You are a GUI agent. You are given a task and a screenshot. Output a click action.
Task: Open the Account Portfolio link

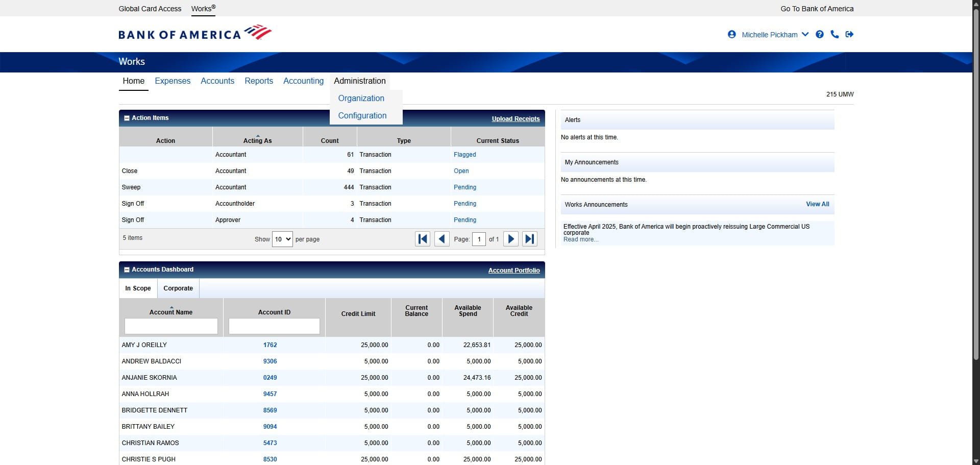coord(513,270)
